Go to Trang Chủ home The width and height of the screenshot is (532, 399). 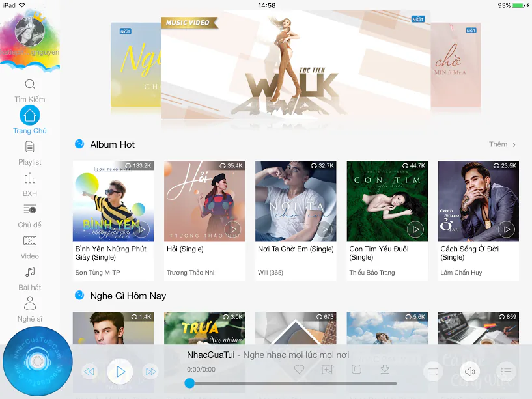click(x=30, y=120)
